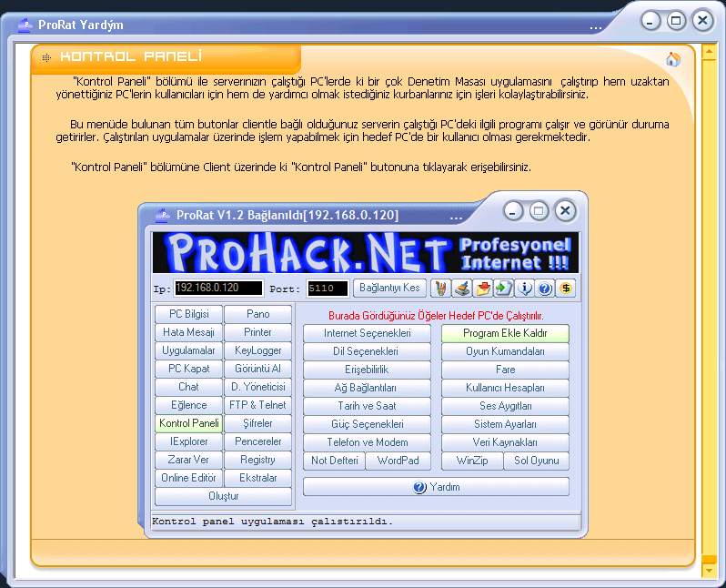726x588 pixels.
Task: Click the Port number field
Action: 327,289
